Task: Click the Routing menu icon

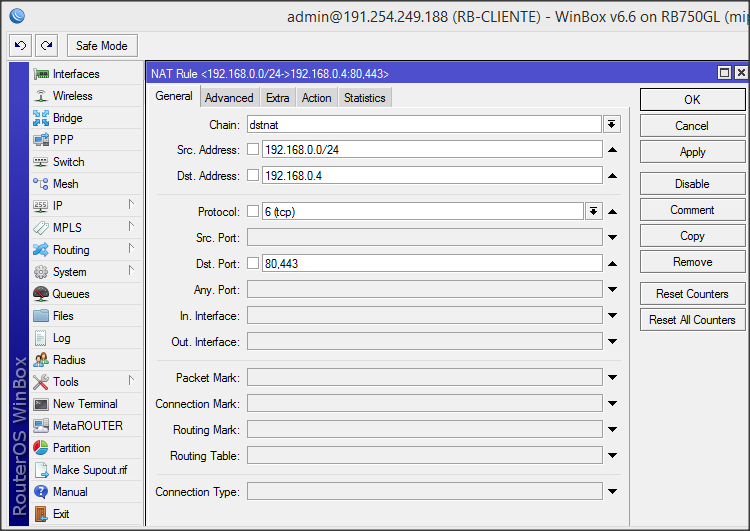Action: pyautogui.click(x=41, y=250)
